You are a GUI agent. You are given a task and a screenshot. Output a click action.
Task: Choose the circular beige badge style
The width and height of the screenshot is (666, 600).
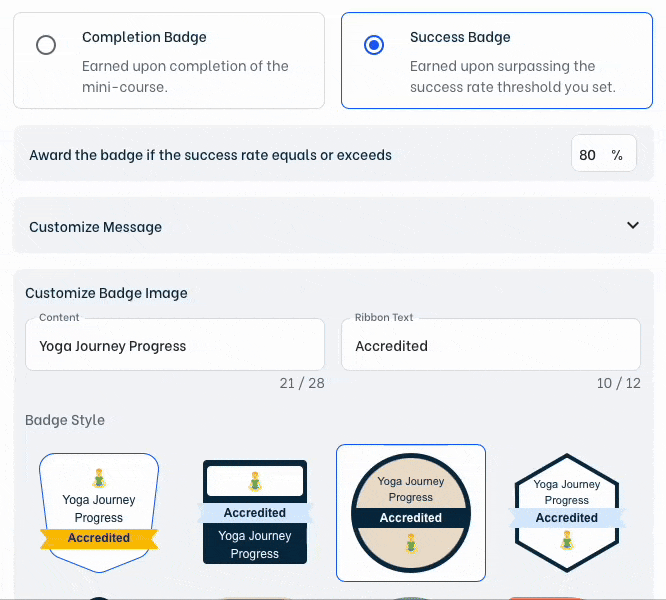click(x=411, y=512)
